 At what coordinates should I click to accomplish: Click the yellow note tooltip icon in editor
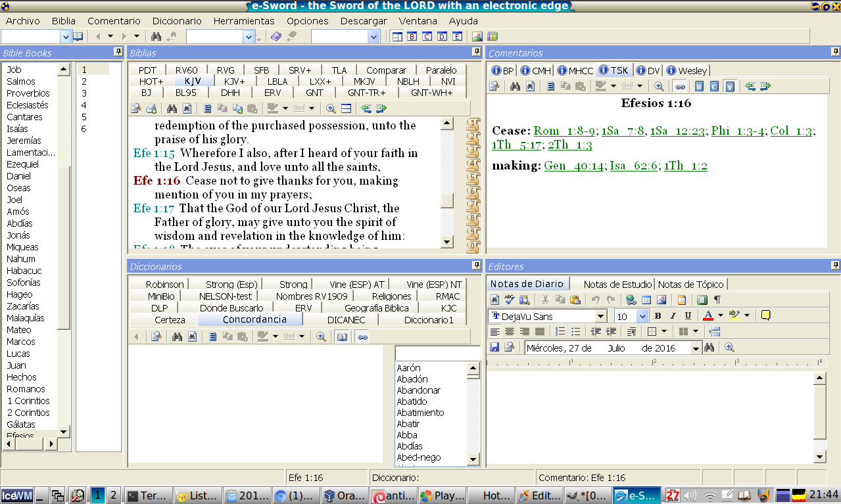pos(765,316)
